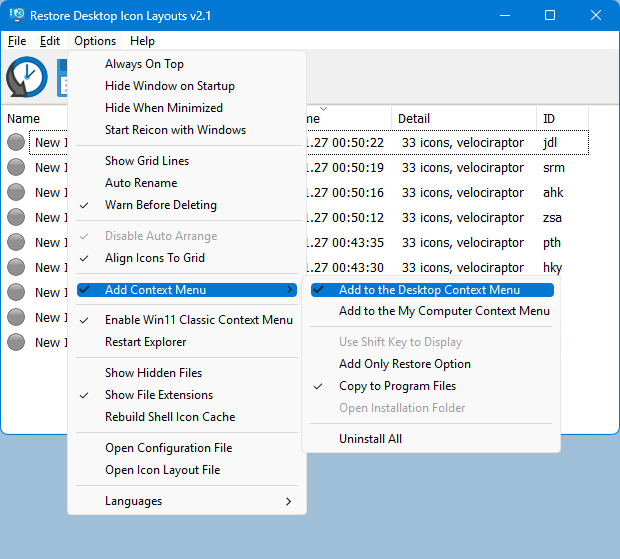Click the Save Icon Layout floppy icon
The width and height of the screenshot is (620, 559).
point(62,77)
